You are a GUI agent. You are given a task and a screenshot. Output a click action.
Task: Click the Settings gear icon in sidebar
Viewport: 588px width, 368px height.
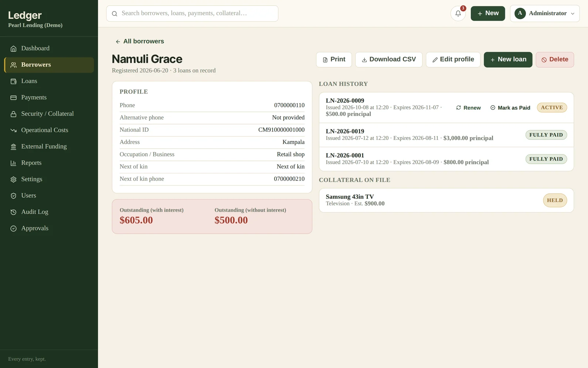coord(14,180)
